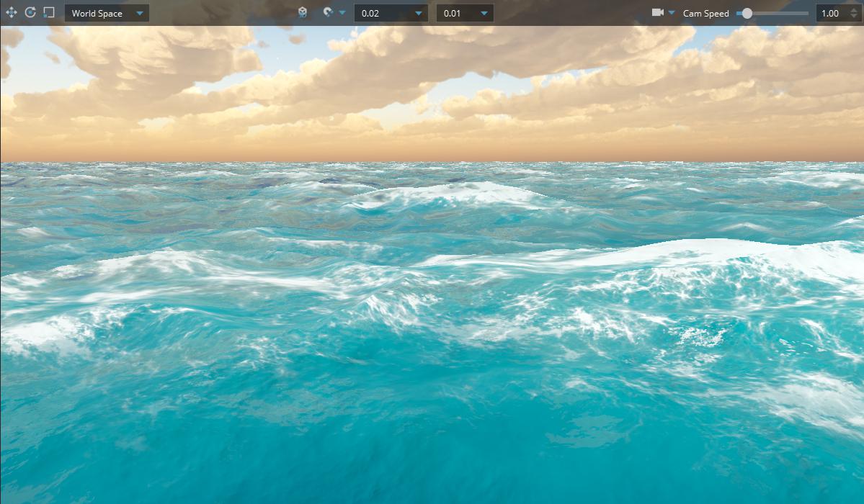The image size is (864, 504).
Task: Open the 0.02 snap value dropdown
Action: coord(391,13)
